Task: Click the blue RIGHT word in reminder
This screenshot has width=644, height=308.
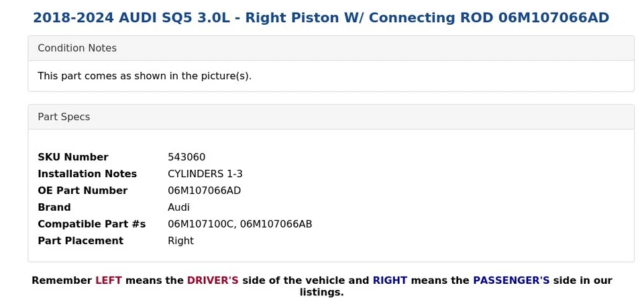Action: [x=390, y=280]
